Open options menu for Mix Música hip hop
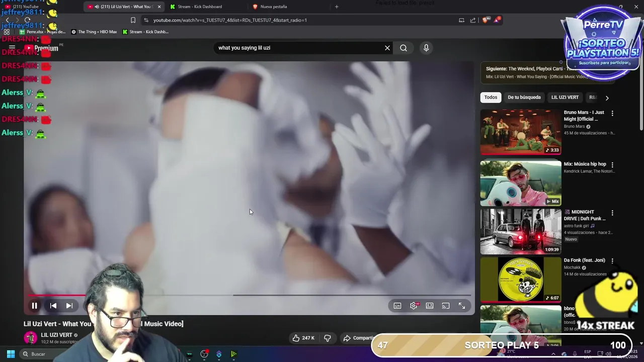The height and width of the screenshot is (362, 644). (612, 165)
